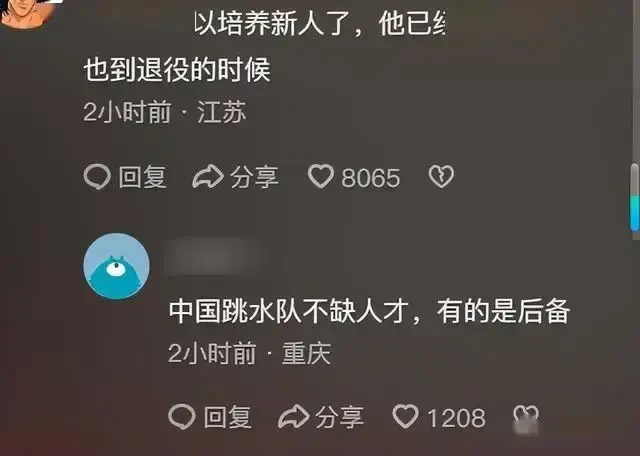Like the comment showing 1208 likes
Screen dimensions: 640x456
coord(405,416)
